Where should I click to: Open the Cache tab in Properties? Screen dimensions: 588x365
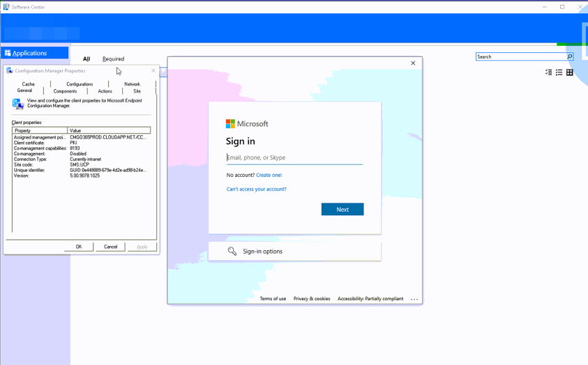(x=28, y=84)
